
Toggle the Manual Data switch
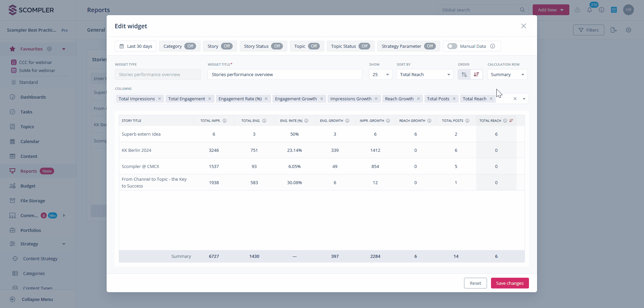[452, 46]
